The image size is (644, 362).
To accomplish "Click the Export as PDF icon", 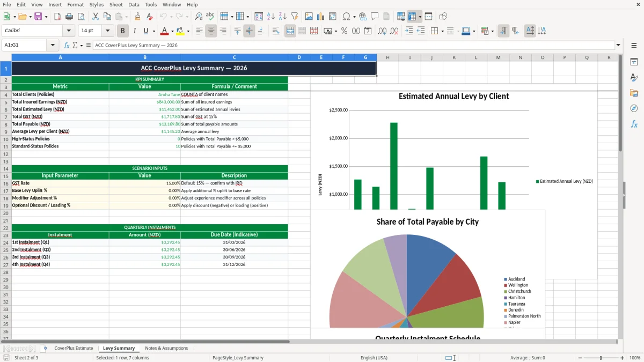I will point(57,17).
